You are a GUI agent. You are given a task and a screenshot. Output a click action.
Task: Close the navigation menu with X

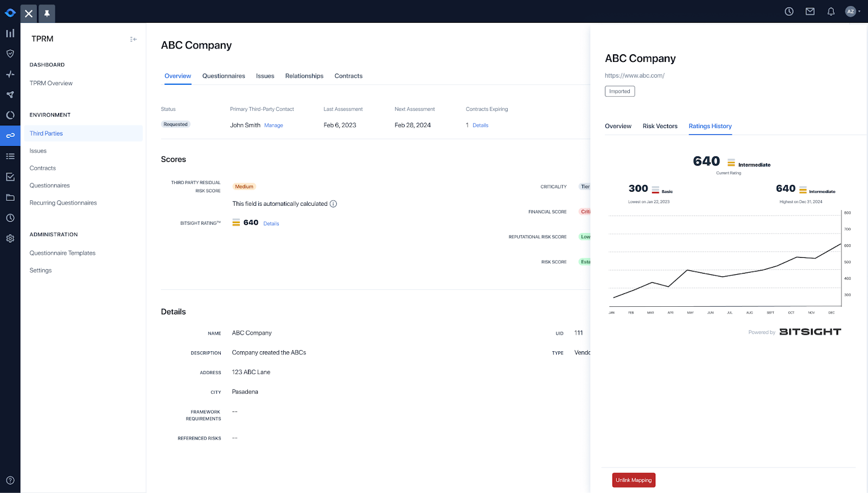tap(29, 14)
